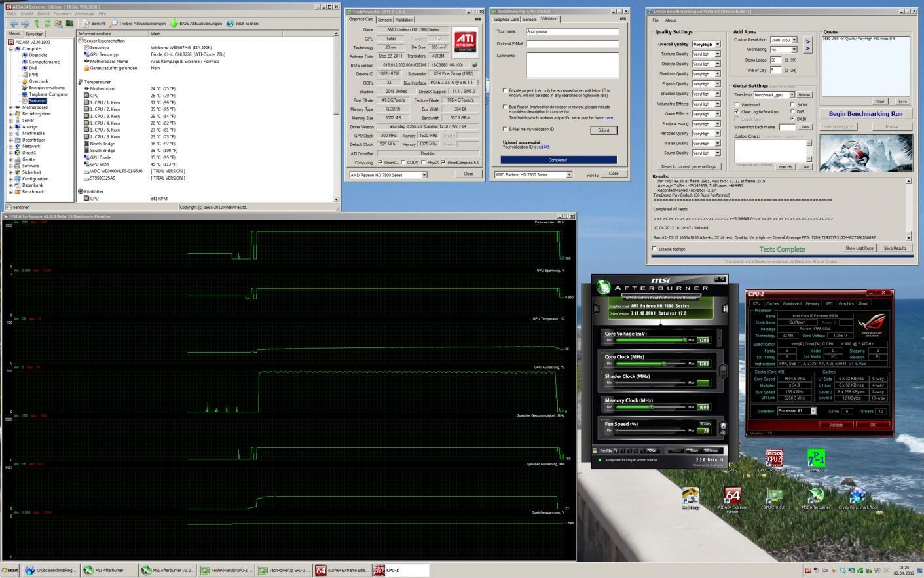Expand Motherboard node in AIDA64 tree
The width and height of the screenshot is (924, 578).
point(11,107)
